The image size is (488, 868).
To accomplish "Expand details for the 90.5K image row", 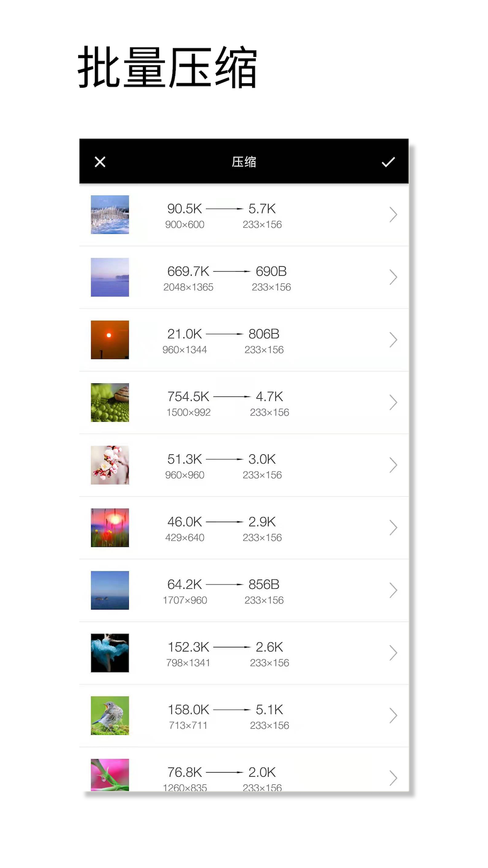I will click(393, 215).
